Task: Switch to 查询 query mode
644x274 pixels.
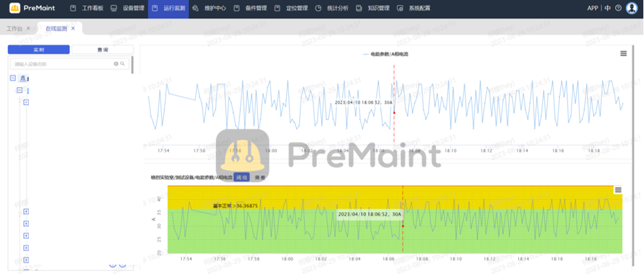Action: click(x=102, y=50)
